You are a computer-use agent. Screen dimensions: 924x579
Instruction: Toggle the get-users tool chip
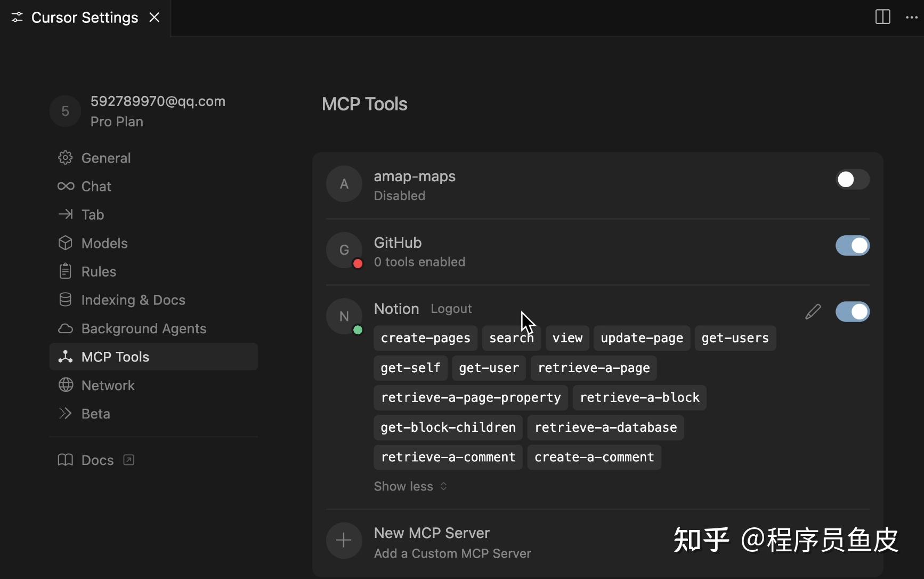pos(735,338)
